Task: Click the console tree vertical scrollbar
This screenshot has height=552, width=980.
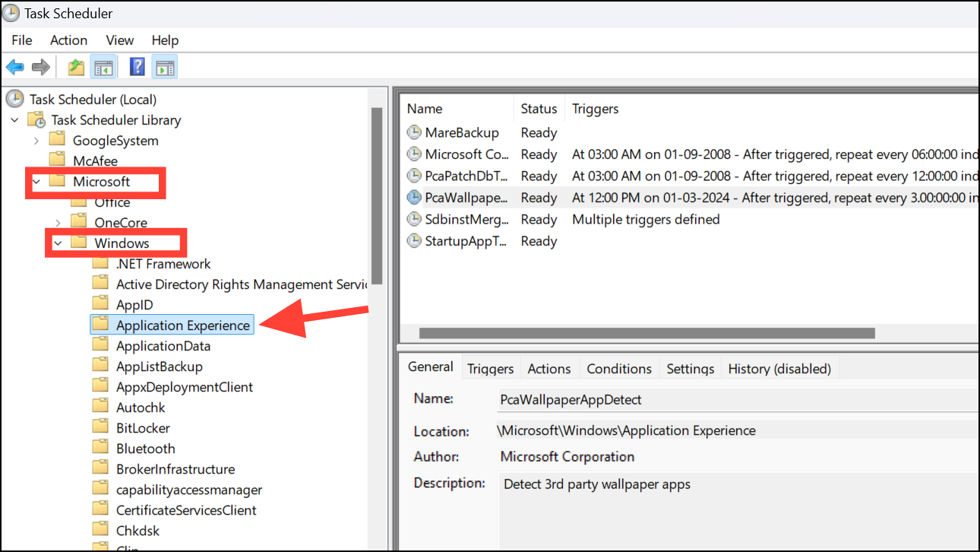Action: coord(376,196)
